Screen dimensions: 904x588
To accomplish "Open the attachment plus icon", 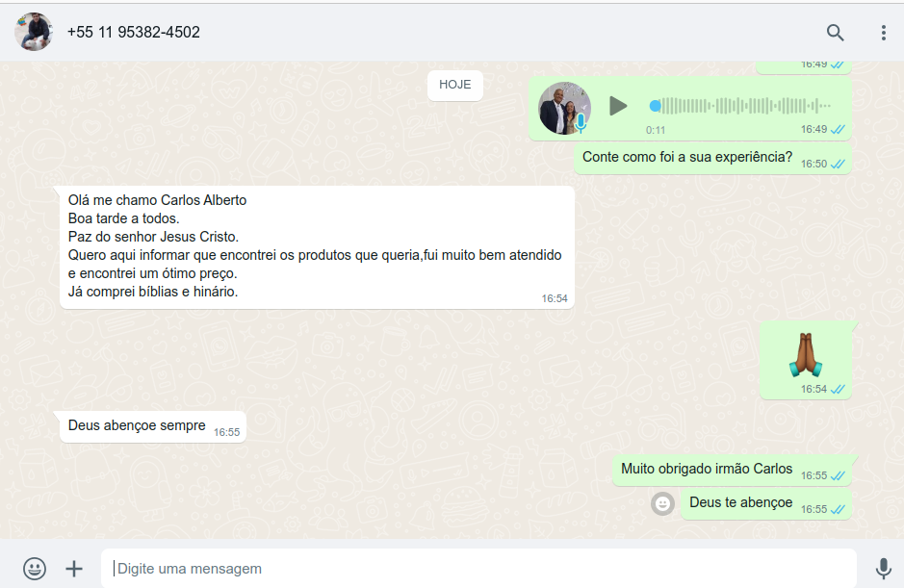I will [74, 569].
